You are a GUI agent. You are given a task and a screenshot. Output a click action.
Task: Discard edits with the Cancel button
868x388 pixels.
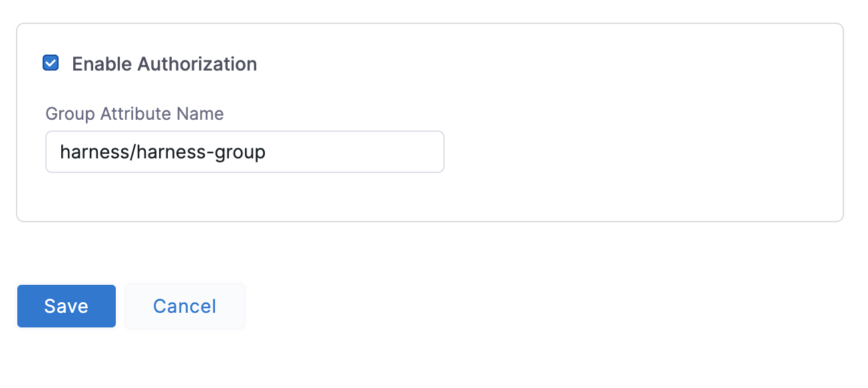tap(184, 306)
